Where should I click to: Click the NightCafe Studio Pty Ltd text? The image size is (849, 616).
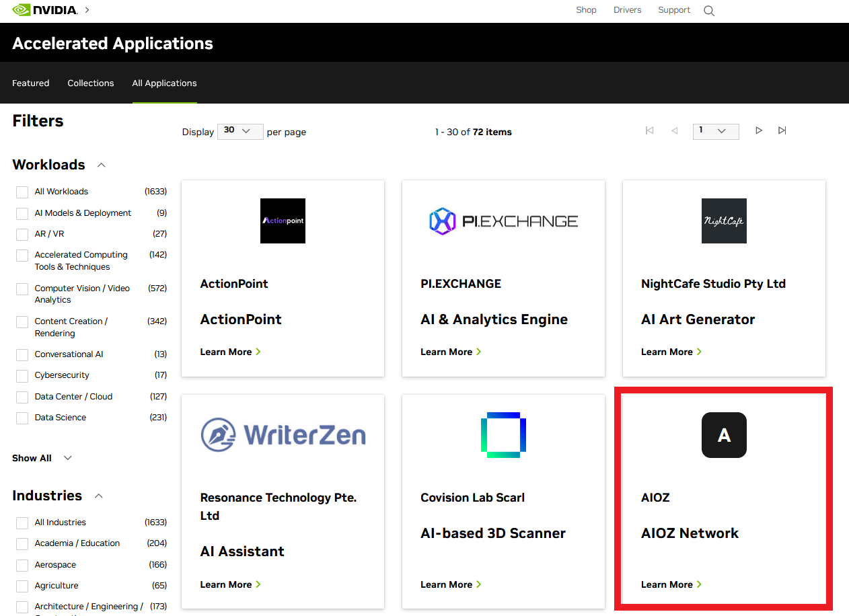714,284
